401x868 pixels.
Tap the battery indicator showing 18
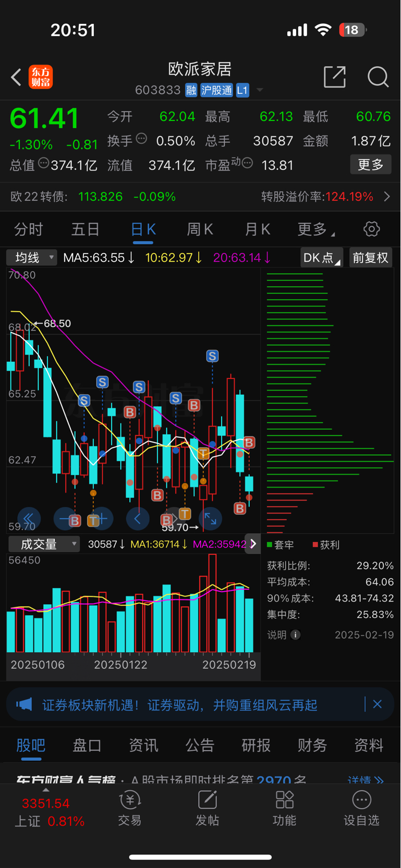[353, 30]
